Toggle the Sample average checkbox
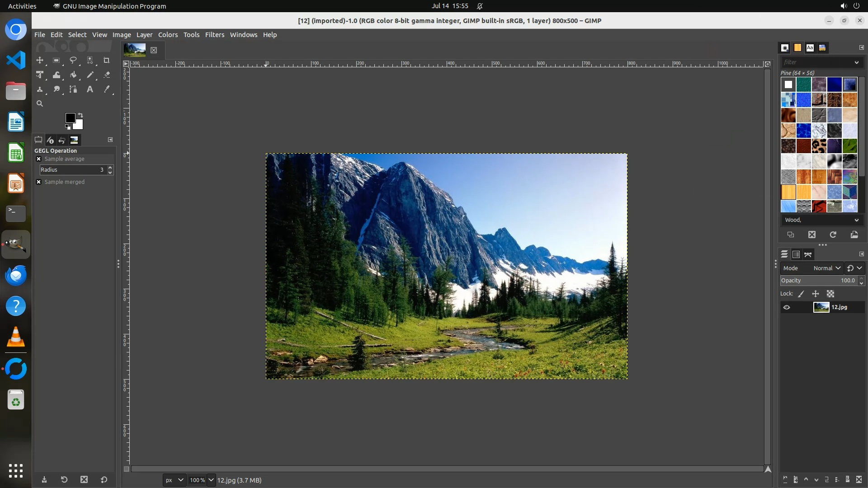This screenshot has width=868, height=488. point(39,159)
